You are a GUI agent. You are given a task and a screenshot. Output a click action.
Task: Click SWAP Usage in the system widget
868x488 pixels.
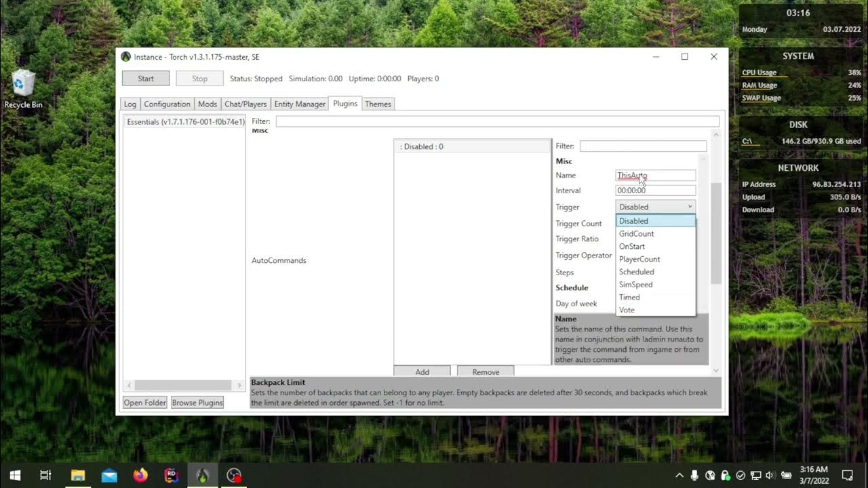pos(762,98)
